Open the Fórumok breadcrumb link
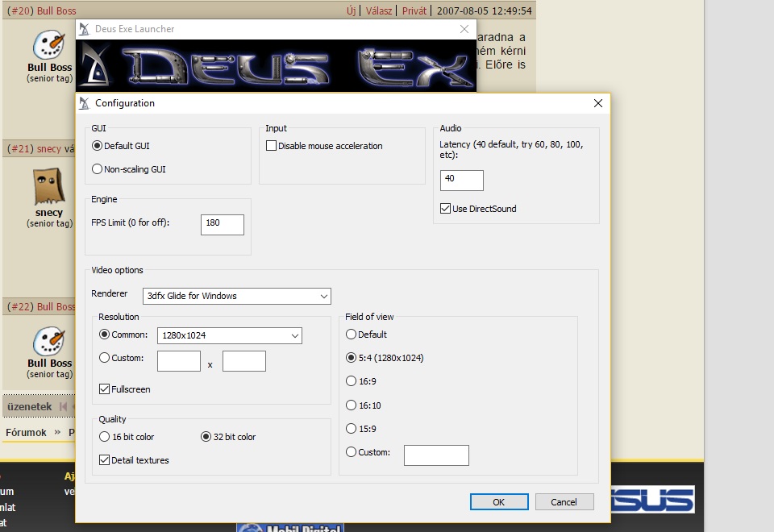The width and height of the screenshot is (774, 532). pos(26,432)
